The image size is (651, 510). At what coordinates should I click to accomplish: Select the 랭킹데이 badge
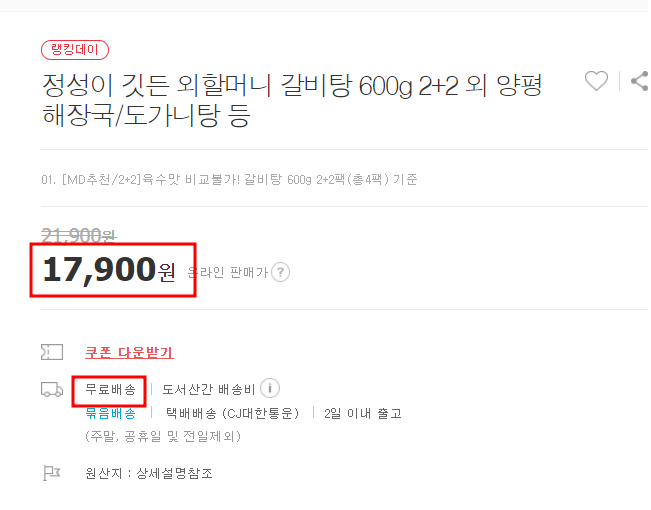(x=75, y=50)
